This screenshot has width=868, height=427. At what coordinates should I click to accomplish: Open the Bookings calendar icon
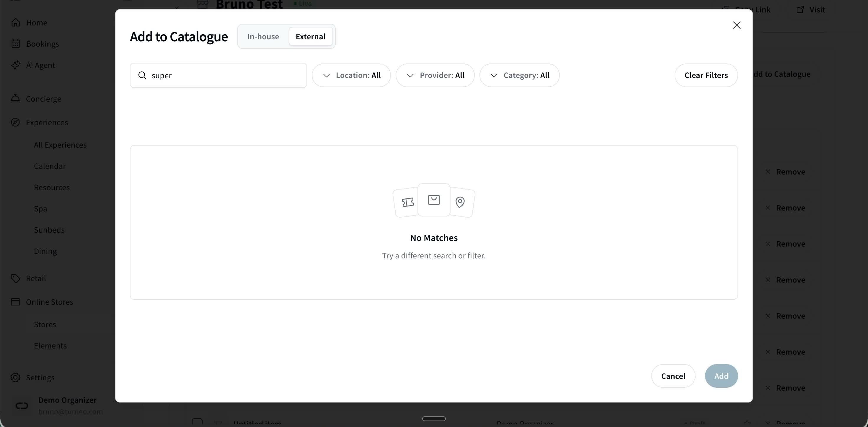pyautogui.click(x=15, y=43)
